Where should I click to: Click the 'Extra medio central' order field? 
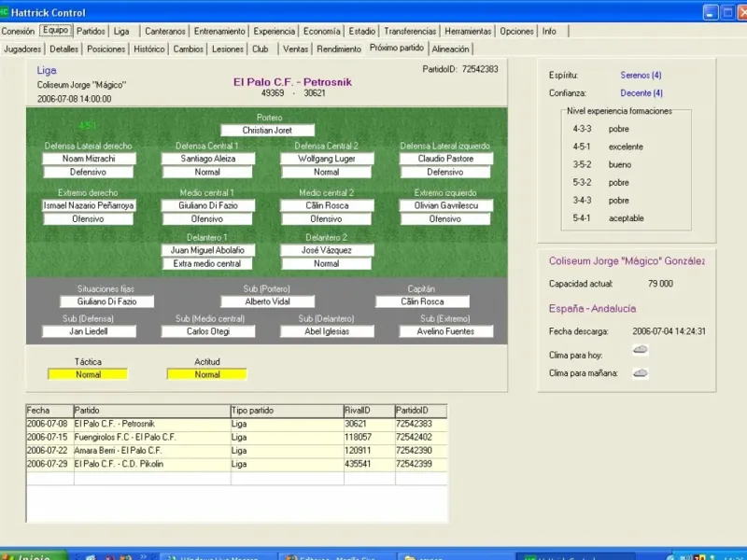point(207,264)
